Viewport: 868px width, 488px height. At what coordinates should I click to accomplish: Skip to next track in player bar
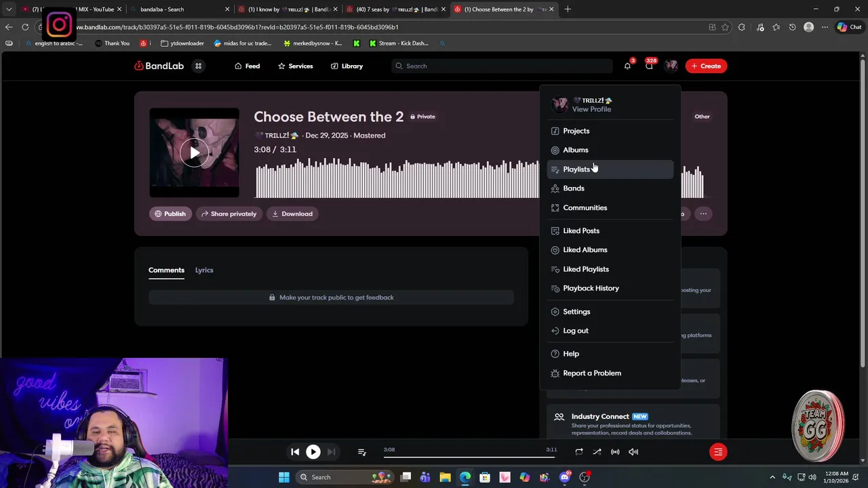[331, 451]
